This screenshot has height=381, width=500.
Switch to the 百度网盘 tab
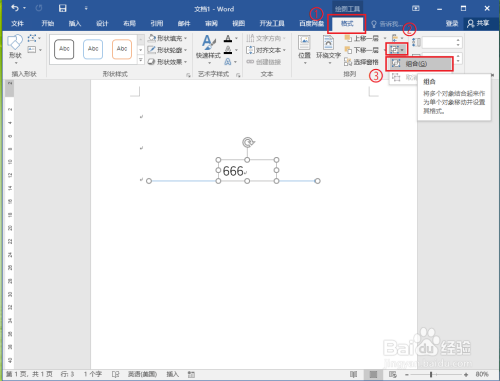(x=312, y=23)
